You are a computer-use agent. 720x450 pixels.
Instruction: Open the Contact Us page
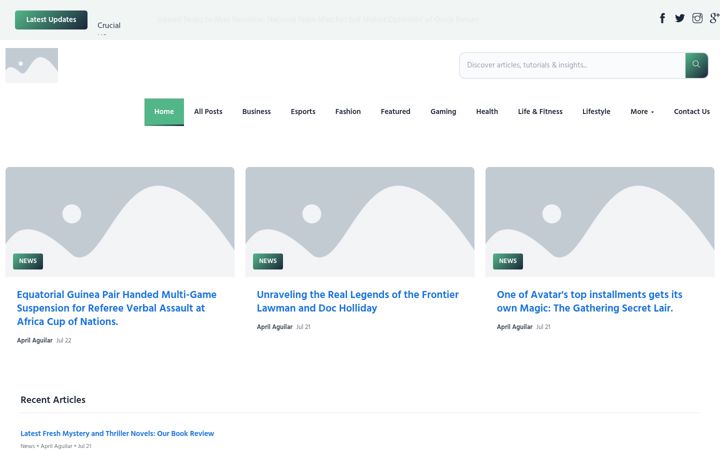pyautogui.click(x=692, y=112)
